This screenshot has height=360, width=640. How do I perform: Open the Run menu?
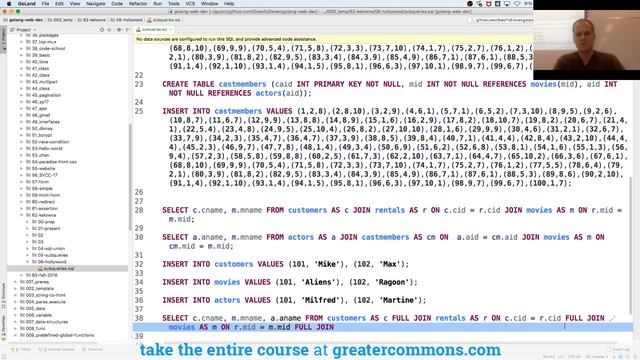pyautogui.click(x=158, y=4)
